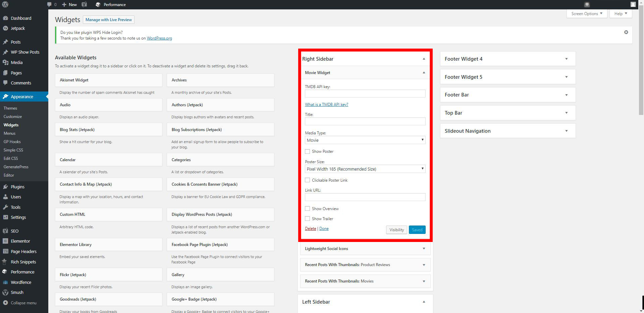The image size is (644, 313).
Task: Open the Media Type dropdown
Action: pyautogui.click(x=365, y=140)
